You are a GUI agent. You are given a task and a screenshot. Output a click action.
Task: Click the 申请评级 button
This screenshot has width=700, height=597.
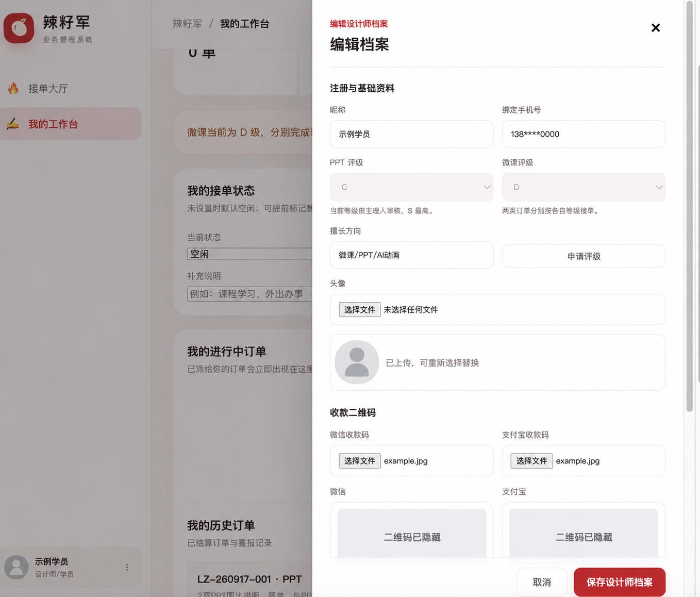pyautogui.click(x=584, y=256)
